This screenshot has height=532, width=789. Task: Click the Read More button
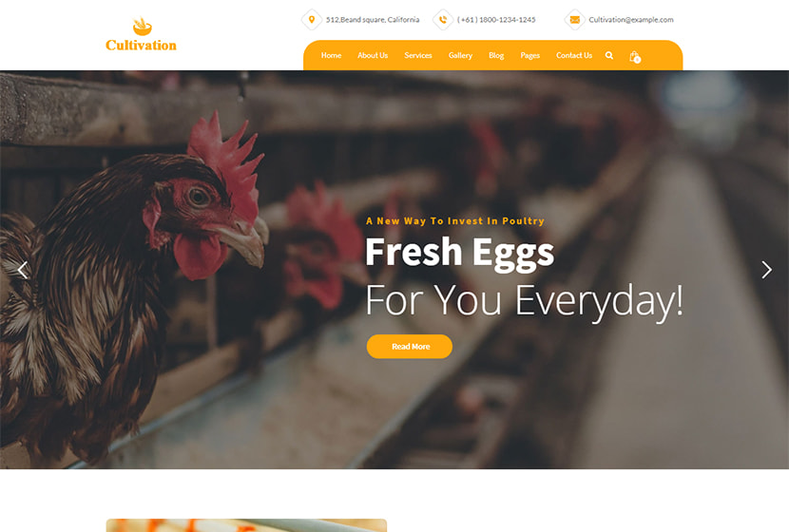[410, 347]
